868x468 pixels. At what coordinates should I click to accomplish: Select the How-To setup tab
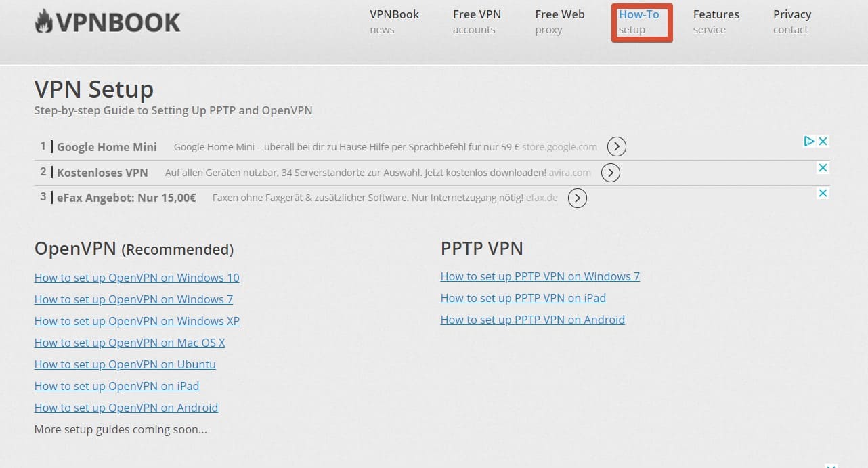(642, 22)
